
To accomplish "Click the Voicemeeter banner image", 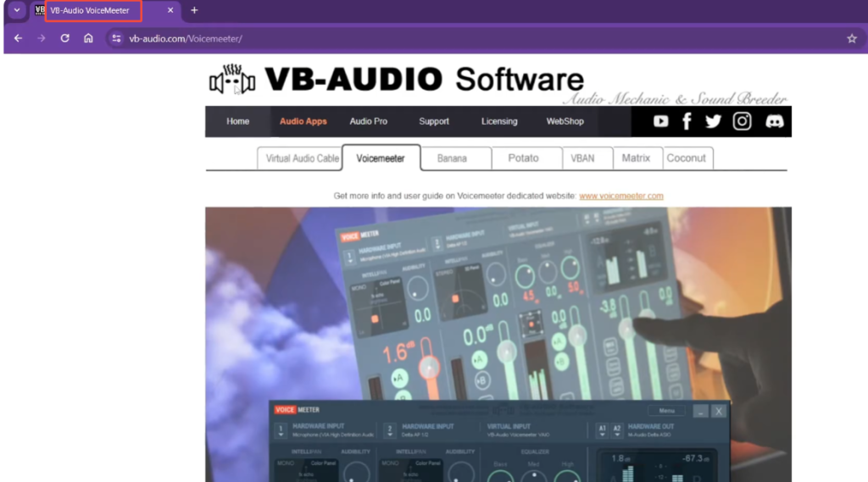I will (498, 344).
